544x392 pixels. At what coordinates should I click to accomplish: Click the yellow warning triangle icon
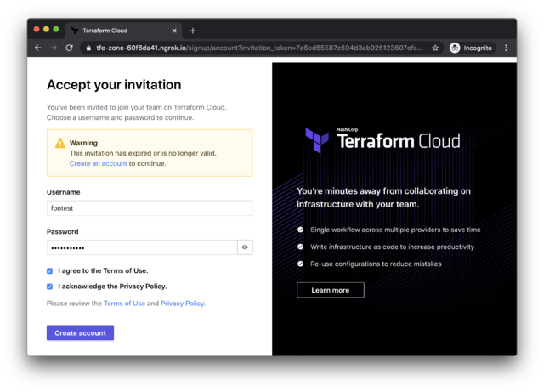(60, 144)
